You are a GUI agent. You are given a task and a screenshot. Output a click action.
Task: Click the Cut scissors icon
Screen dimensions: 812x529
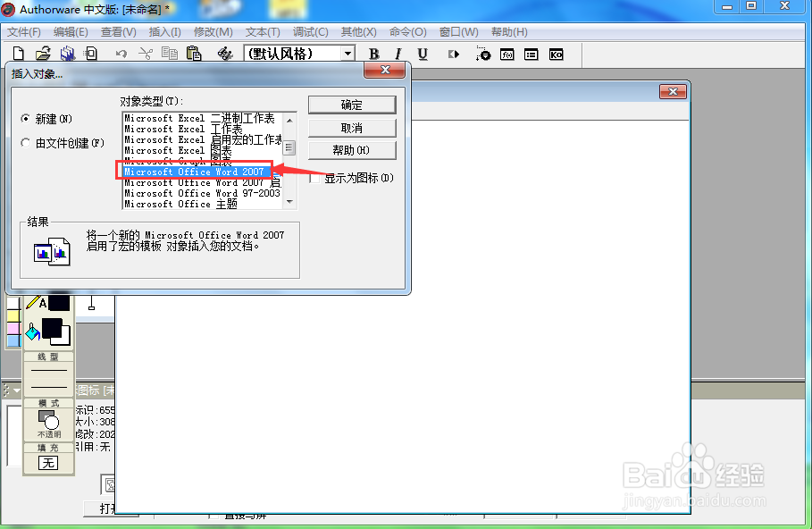[146, 54]
